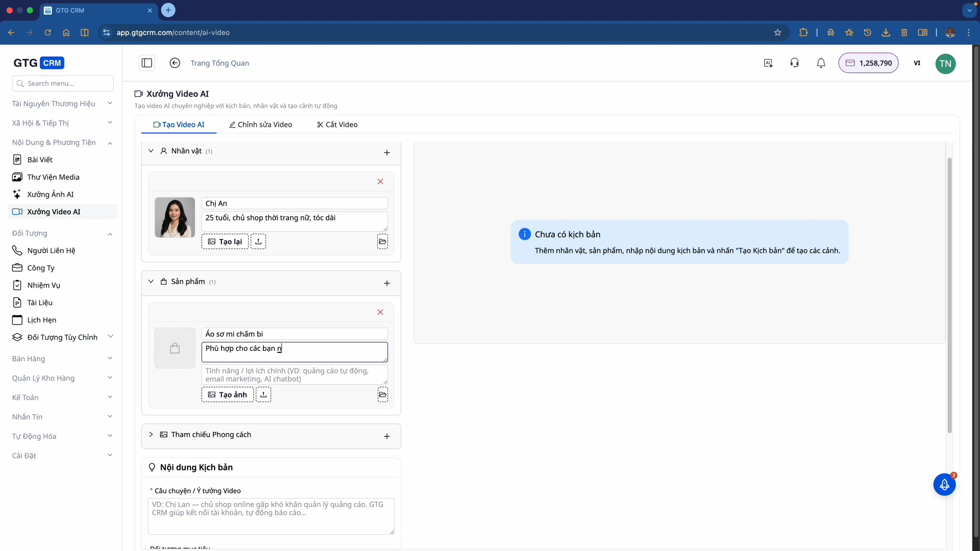980x551 pixels.
Task: Click the Chị An avatar thumbnail
Action: [x=175, y=217]
